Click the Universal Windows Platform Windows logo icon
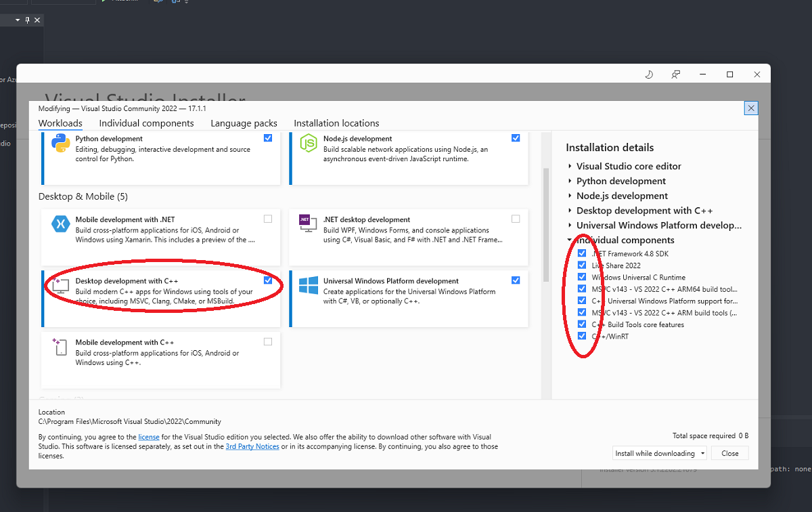The width and height of the screenshot is (812, 512). (309, 285)
